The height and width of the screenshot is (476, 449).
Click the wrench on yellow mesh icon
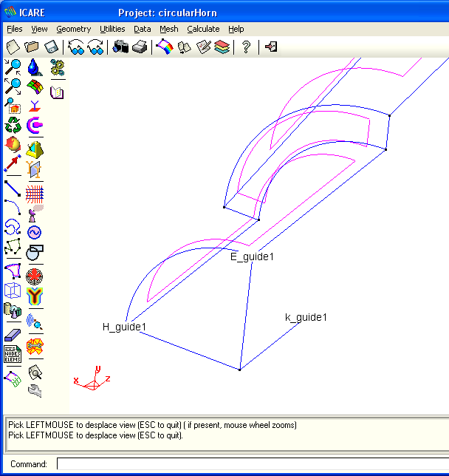point(35,347)
